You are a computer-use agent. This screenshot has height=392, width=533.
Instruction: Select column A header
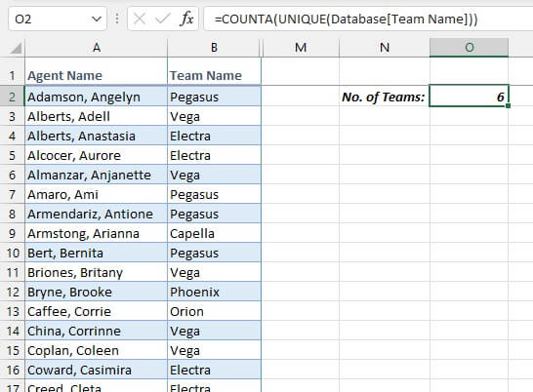click(x=97, y=48)
